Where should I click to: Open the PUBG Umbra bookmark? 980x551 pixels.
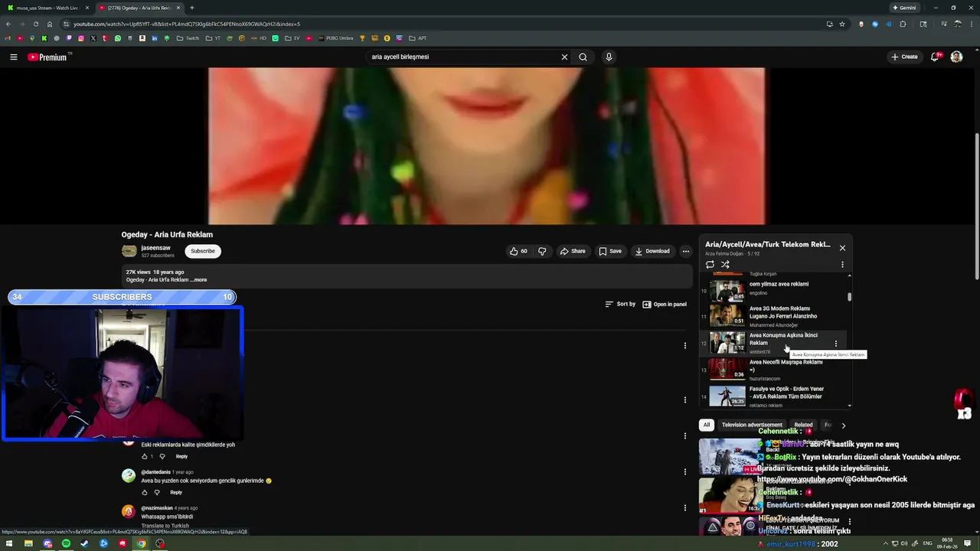click(x=335, y=38)
